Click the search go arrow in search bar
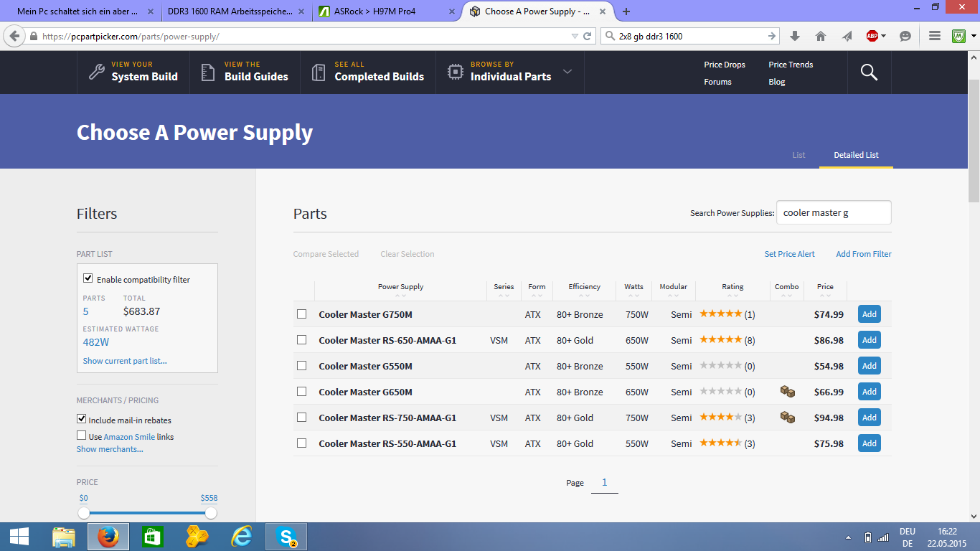 click(772, 36)
